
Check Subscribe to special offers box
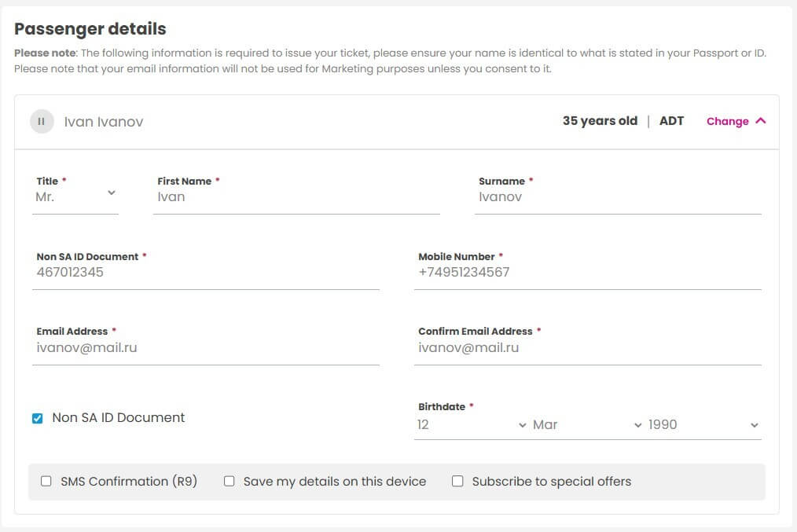tap(457, 481)
